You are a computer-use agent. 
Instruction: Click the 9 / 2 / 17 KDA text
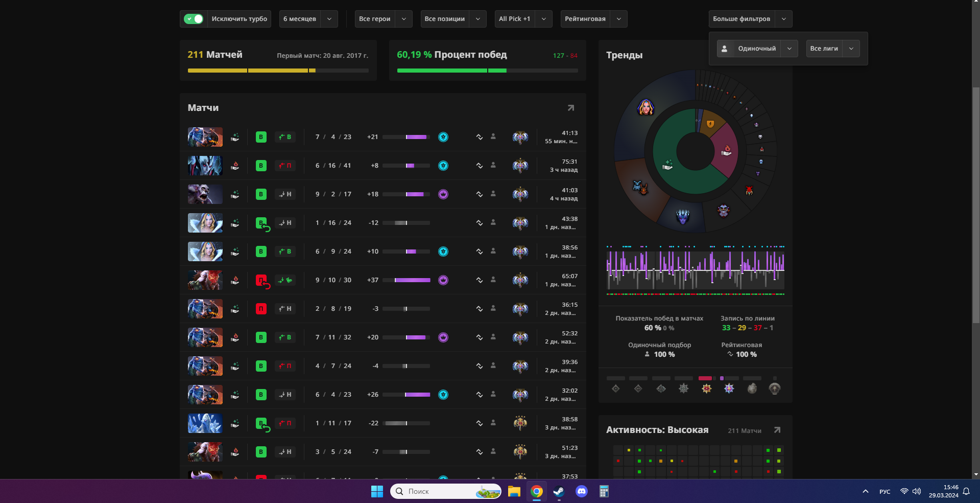click(333, 194)
